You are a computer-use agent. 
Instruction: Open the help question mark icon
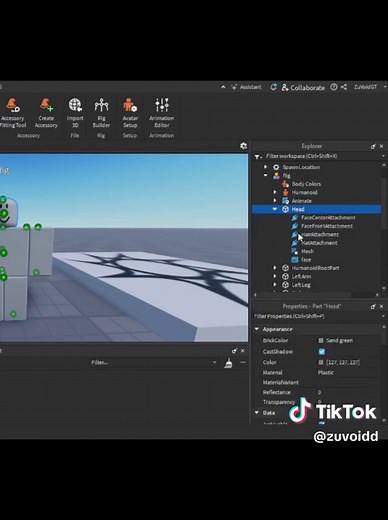tap(334, 87)
